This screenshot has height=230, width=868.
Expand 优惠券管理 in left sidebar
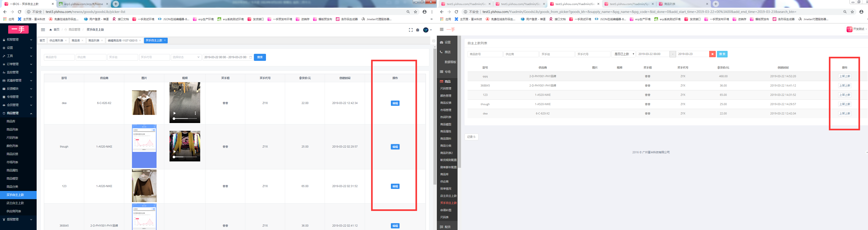pyautogui.click(x=18, y=80)
